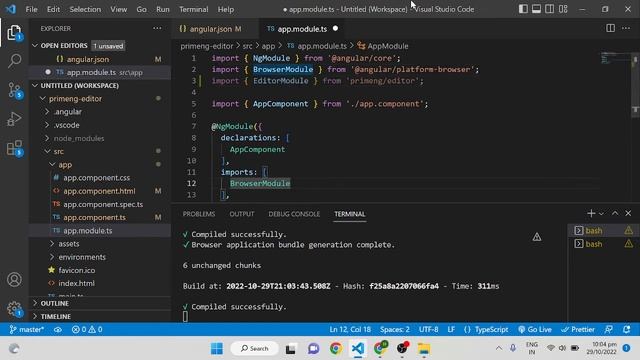Open the Accounts menu icon
The width and height of the screenshot is (640, 360).
coord(14,280)
